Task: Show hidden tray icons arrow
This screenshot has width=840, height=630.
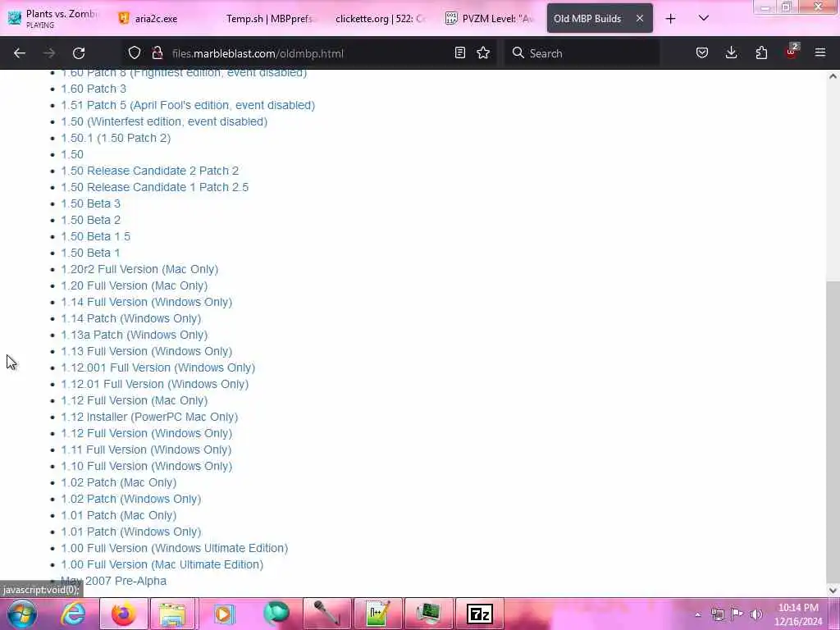Action: 697,614
